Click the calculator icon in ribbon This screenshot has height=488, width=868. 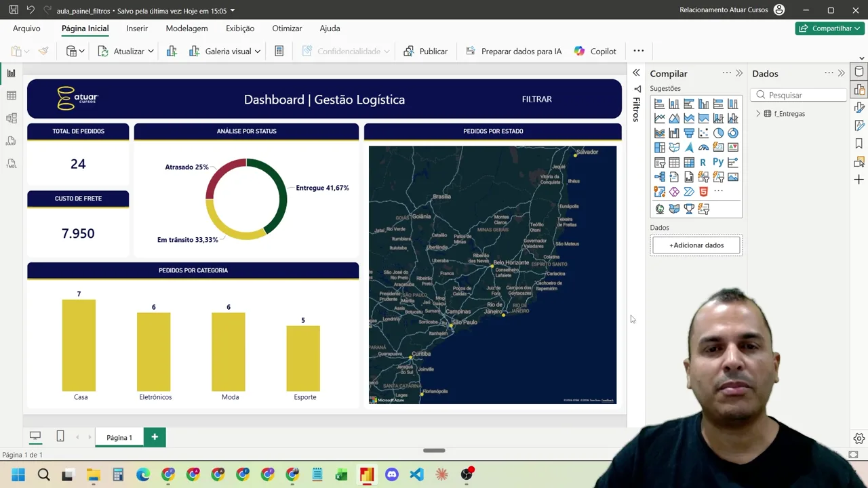pyautogui.click(x=279, y=51)
